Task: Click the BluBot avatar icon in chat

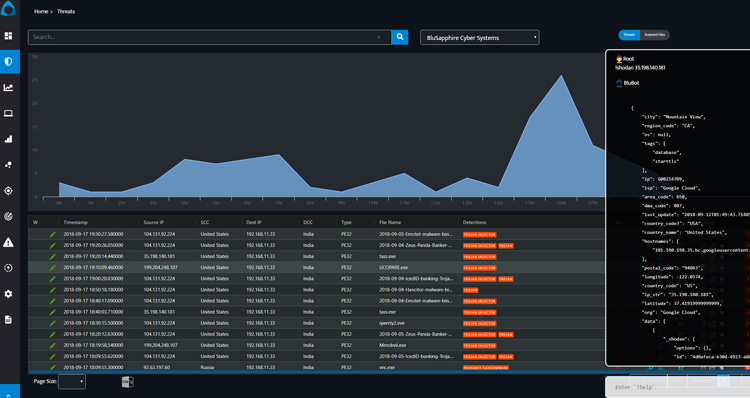Action: 619,83
